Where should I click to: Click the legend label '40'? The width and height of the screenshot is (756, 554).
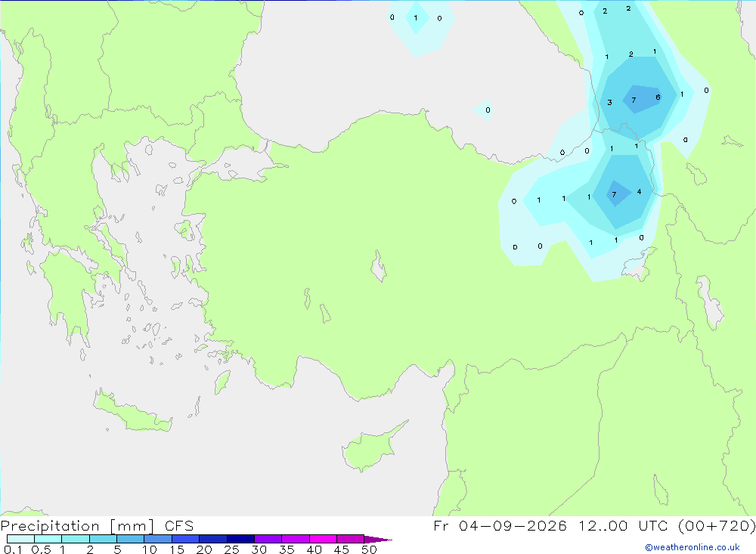point(314,549)
